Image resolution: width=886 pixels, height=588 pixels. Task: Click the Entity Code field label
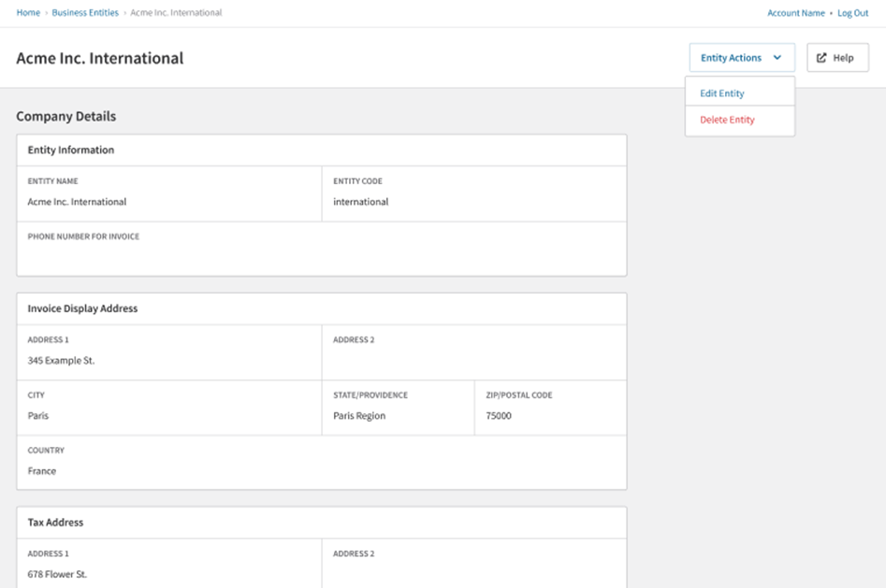[x=357, y=181]
